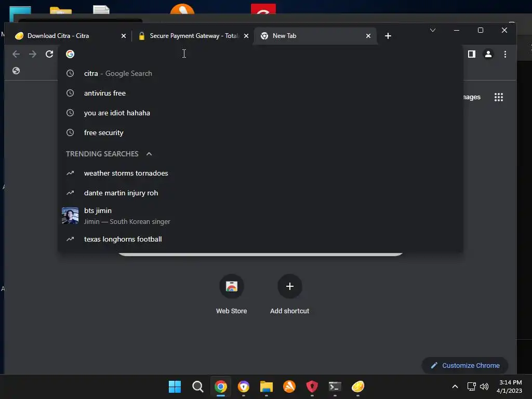Viewport: 532px width, 399px height.
Task: Pick the 'you are idiot hahaha' suggestion
Action: point(260,113)
